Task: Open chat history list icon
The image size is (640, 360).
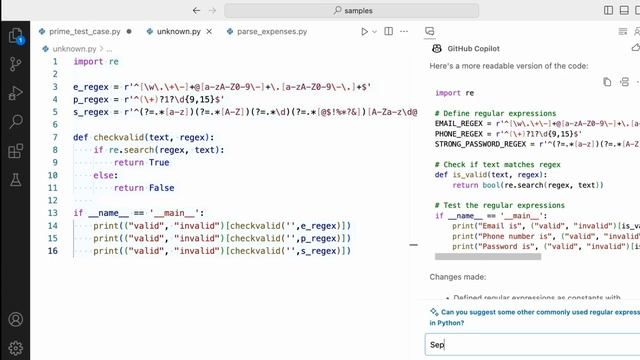Action: coord(622,31)
